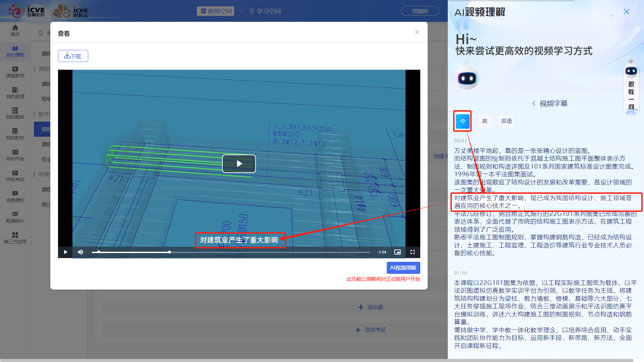644x362 pixels.
Task: Open 待批作业 pending homework icon
Action: point(15,155)
